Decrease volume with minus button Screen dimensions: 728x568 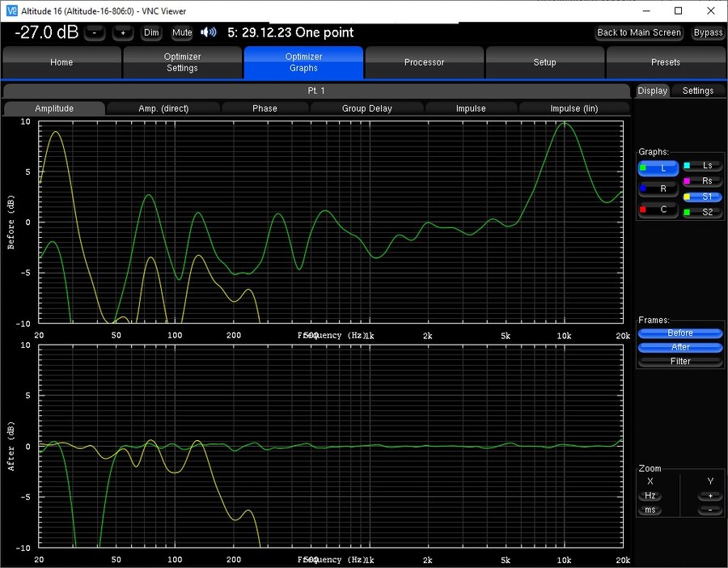(x=95, y=32)
